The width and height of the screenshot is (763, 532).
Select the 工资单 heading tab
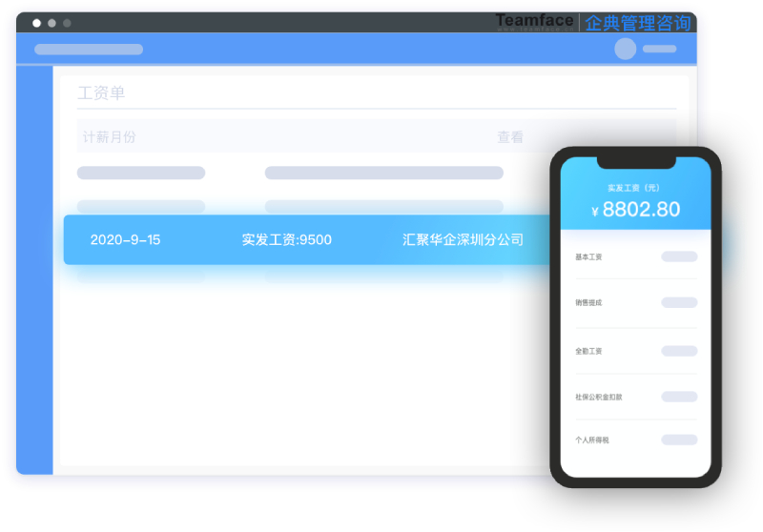101,93
